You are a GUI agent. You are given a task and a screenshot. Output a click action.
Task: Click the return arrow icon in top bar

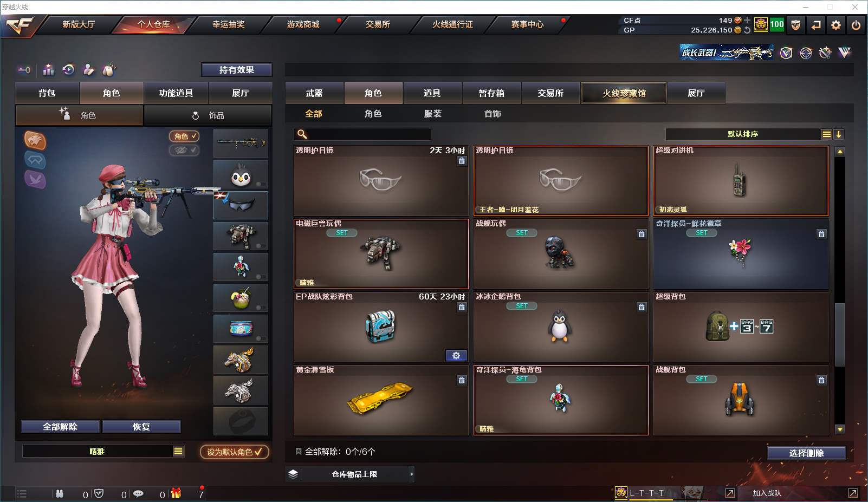816,25
